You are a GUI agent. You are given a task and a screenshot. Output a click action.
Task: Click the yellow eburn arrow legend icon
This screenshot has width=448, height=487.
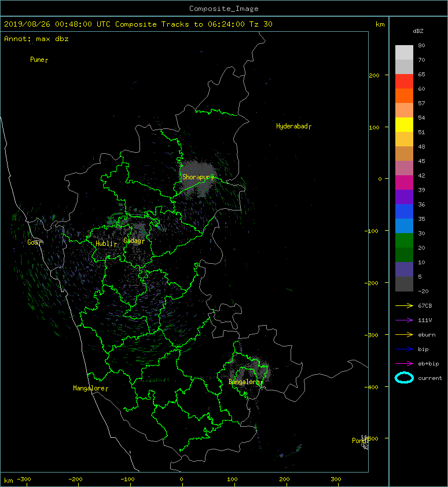point(404,334)
